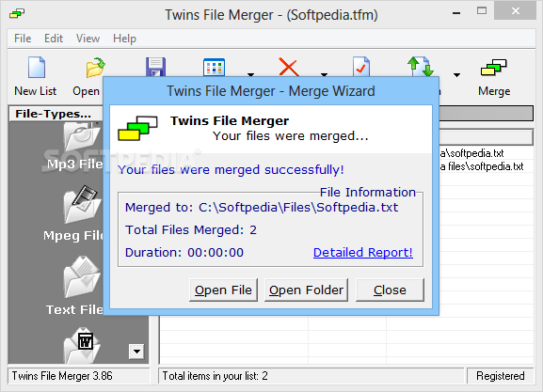Click the Save floppy disk icon
543x392 pixels.
[155, 67]
